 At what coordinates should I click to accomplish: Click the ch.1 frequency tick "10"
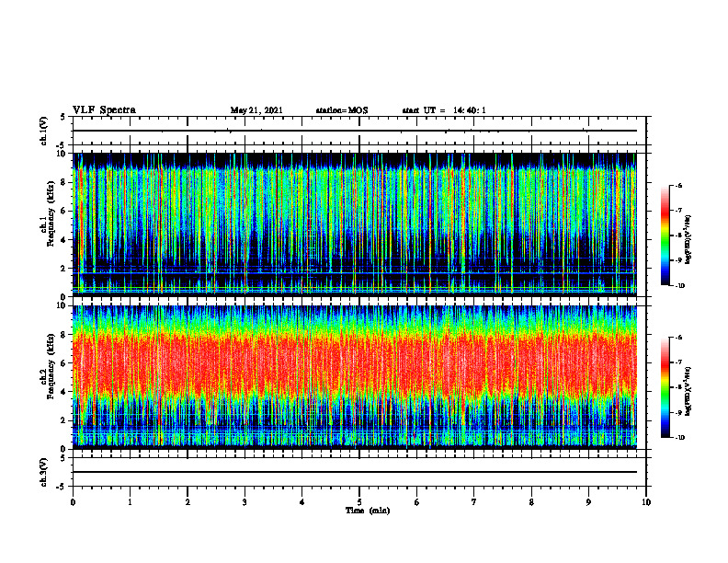coord(62,154)
